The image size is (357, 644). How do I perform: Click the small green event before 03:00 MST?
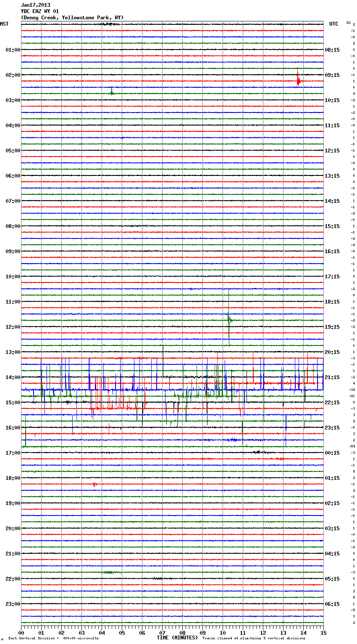(112, 92)
